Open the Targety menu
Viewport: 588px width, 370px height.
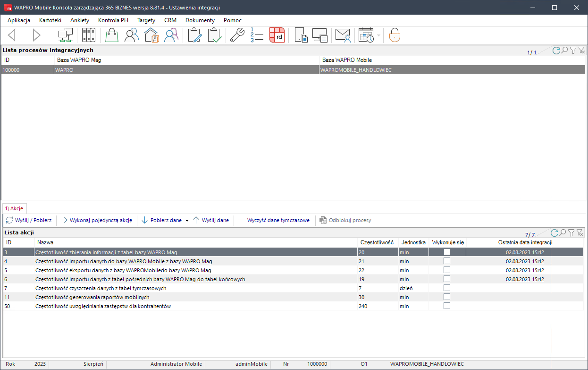(x=146, y=20)
